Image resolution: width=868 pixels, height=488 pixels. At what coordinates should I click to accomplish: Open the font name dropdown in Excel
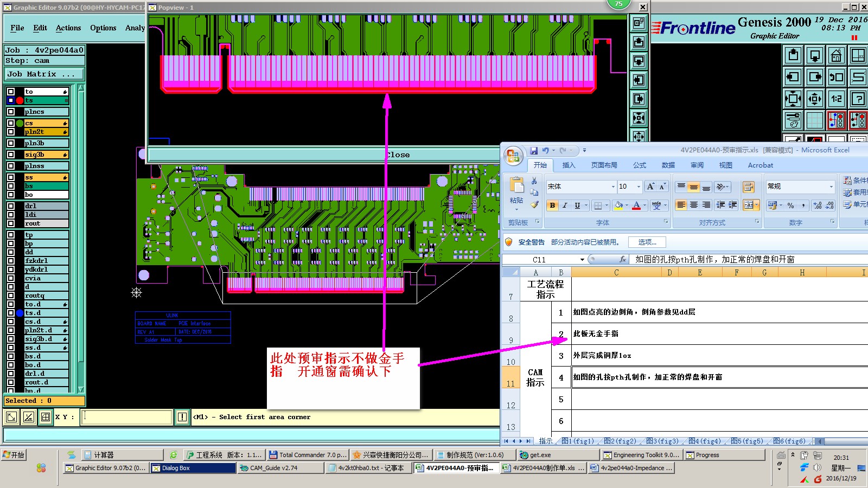point(613,187)
